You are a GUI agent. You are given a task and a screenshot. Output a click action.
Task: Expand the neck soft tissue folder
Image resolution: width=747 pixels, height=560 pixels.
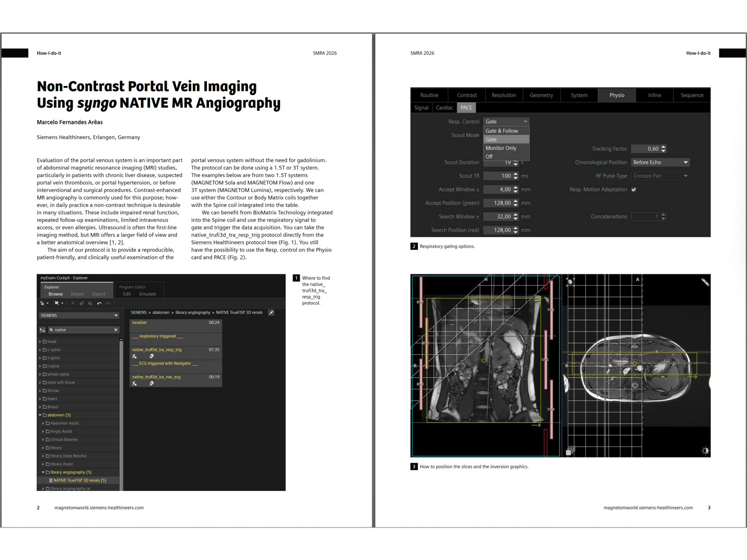(x=40, y=383)
